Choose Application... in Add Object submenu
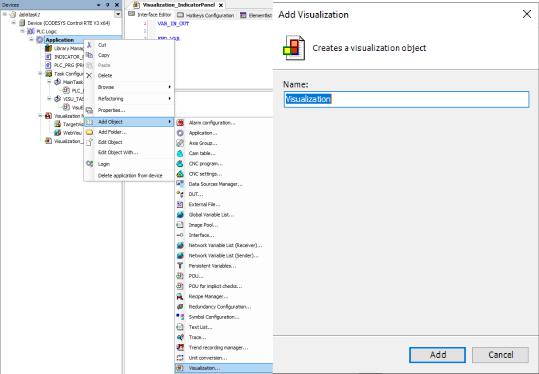539x374 pixels. point(224,133)
